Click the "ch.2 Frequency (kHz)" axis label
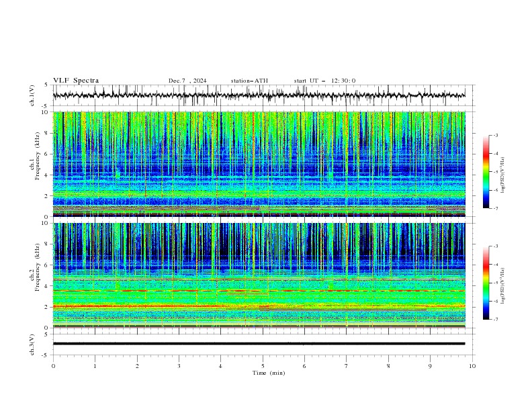The height and width of the screenshot is (411, 532). (x=35, y=267)
